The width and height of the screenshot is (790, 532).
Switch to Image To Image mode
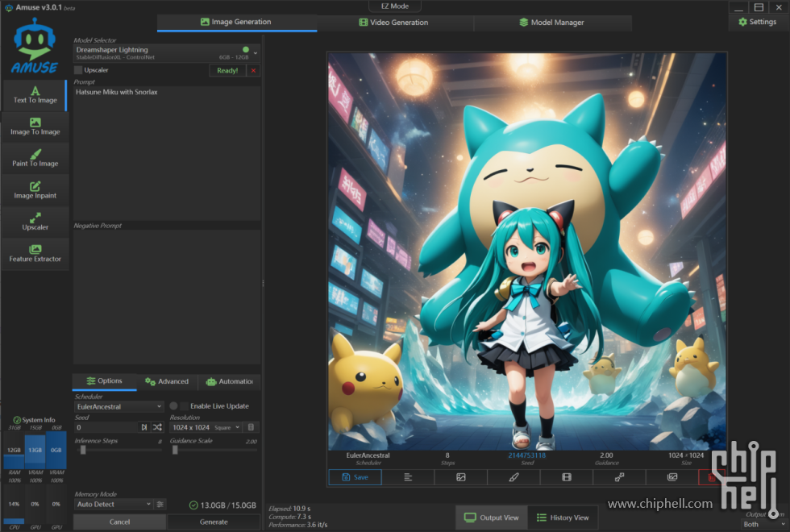pyautogui.click(x=35, y=127)
